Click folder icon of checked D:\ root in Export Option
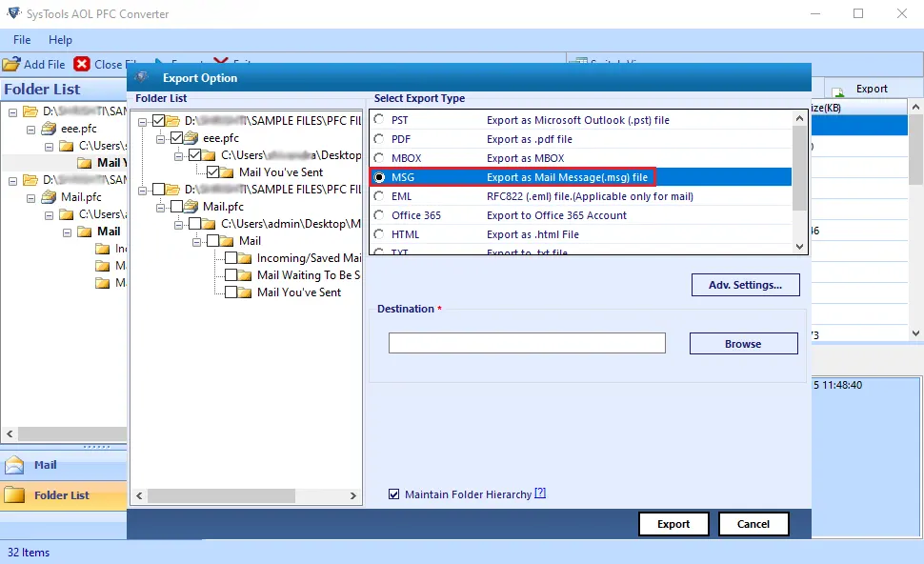924x564 pixels. (x=172, y=121)
